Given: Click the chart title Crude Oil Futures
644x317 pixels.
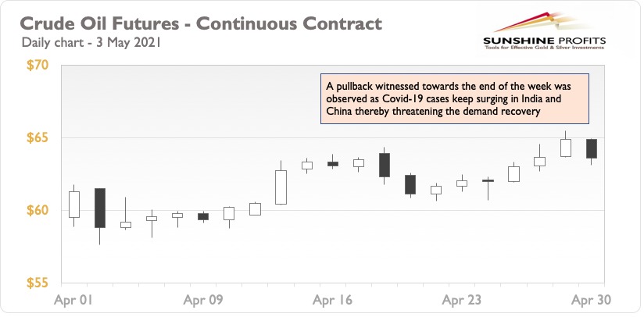Looking at the screenshot, I should coord(201,23).
